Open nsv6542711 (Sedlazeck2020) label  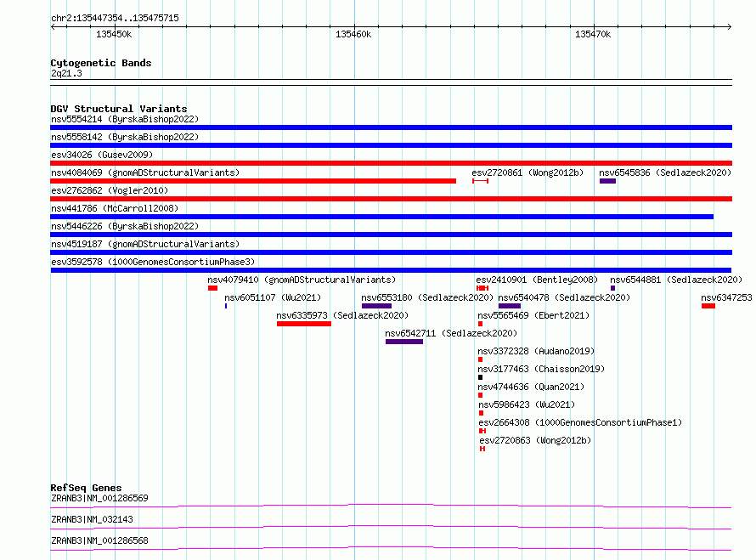(x=451, y=333)
